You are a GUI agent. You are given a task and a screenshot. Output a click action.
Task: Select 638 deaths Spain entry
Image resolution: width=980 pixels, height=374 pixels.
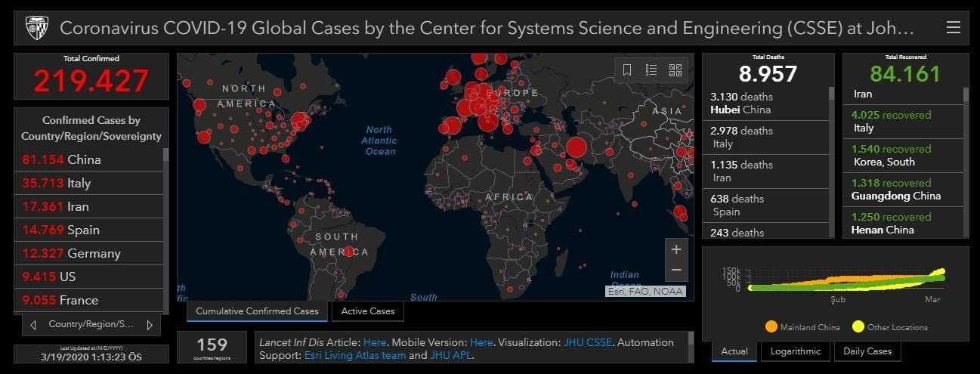tap(766, 206)
